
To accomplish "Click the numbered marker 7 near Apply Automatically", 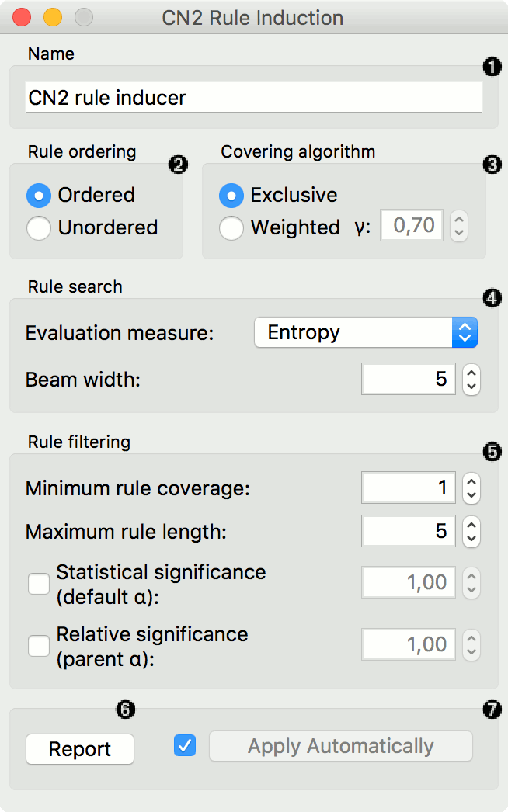I will click(492, 709).
